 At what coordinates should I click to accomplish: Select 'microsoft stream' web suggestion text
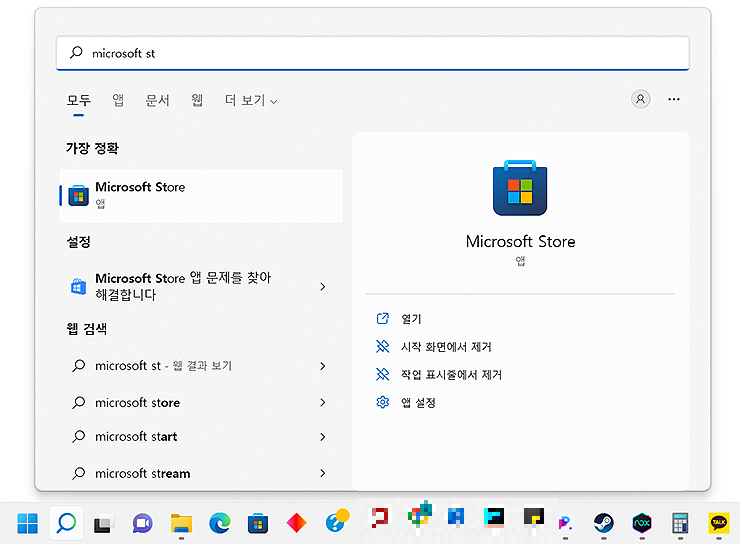click(143, 473)
